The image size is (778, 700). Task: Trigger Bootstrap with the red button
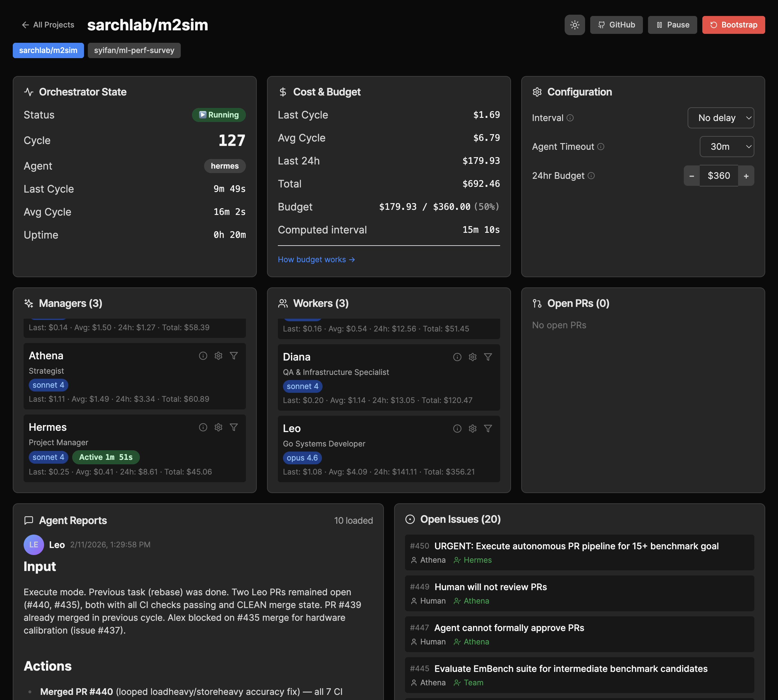733,25
